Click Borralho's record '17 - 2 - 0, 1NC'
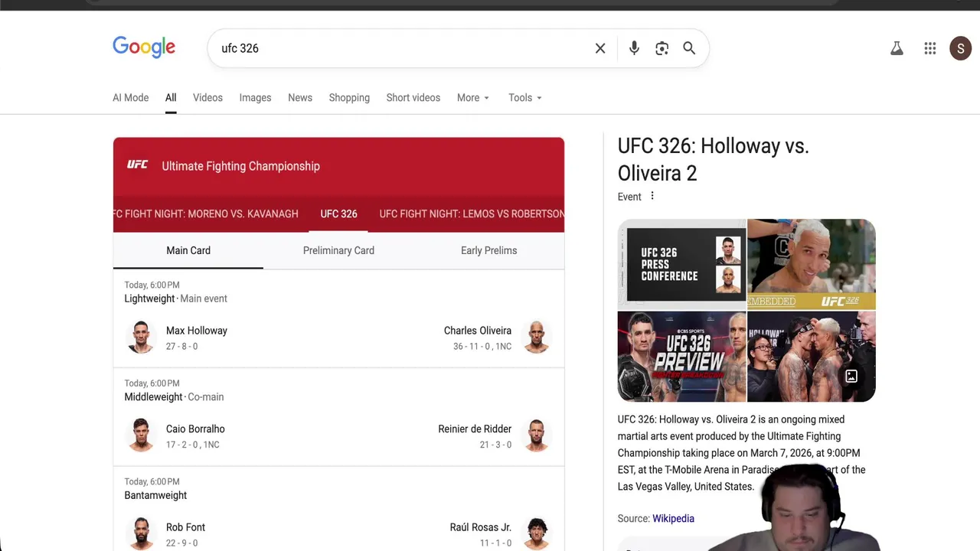The image size is (980, 551). [193, 445]
